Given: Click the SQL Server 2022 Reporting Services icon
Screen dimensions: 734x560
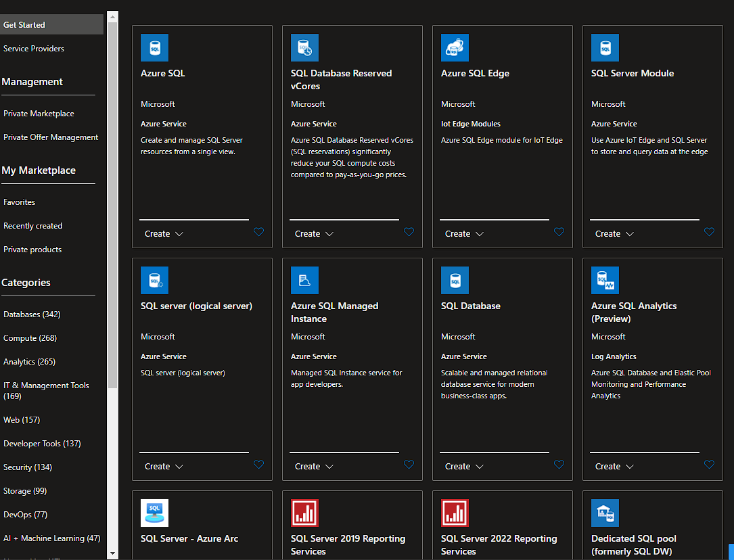Looking at the screenshot, I should point(455,513).
